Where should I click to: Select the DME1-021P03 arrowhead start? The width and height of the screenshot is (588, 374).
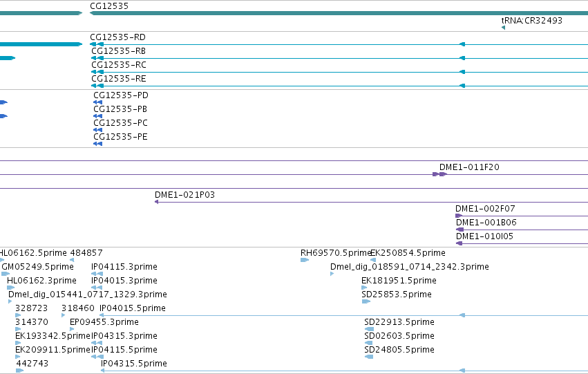pyautogui.click(x=156, y=202)
